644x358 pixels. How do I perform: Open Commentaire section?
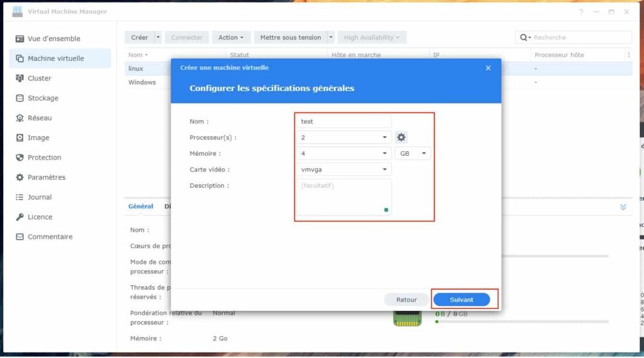(50, 237)
